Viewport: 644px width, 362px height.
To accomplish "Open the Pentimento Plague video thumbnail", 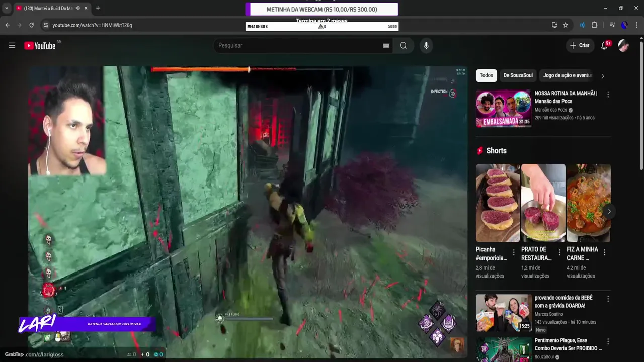I will 504,349.
